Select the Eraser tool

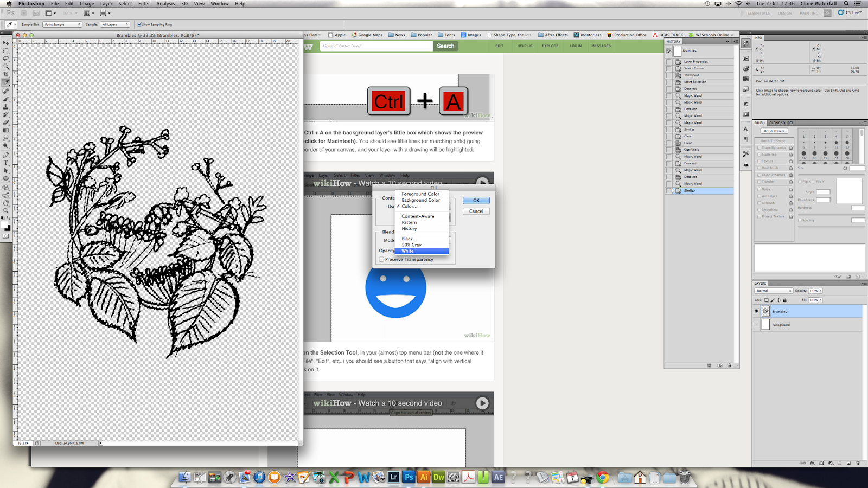click(x=5, y=123)
